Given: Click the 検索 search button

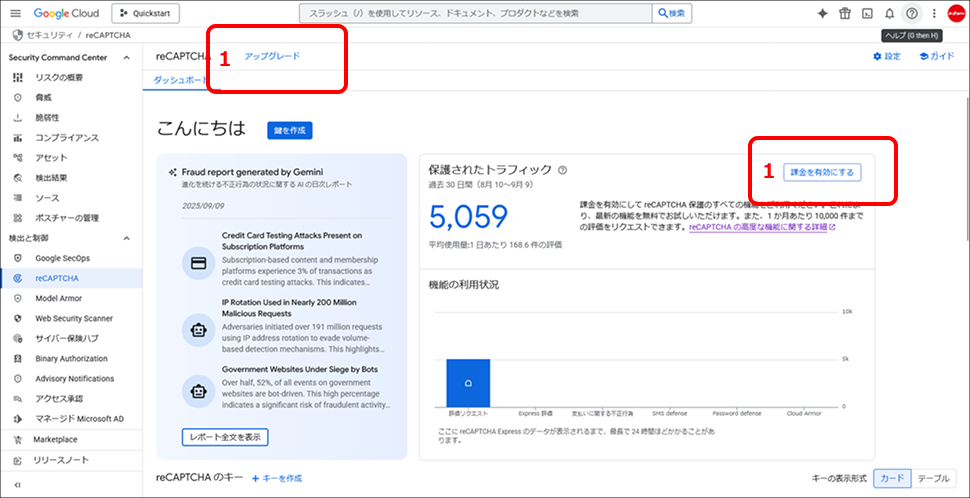Looking at the screenshot, I should (x=672, y=13).
